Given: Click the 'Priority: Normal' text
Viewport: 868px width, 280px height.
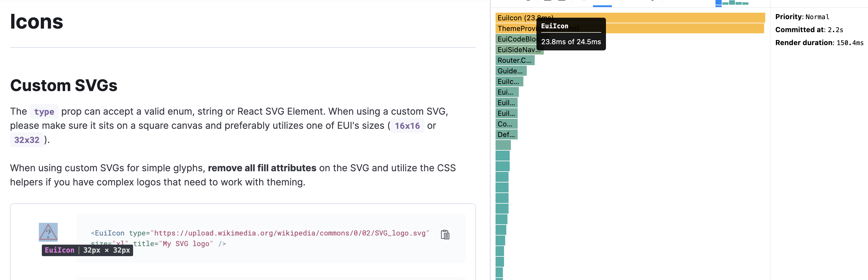Looking at the screenshot, I should pyautogui.click(x=802, y=17).
